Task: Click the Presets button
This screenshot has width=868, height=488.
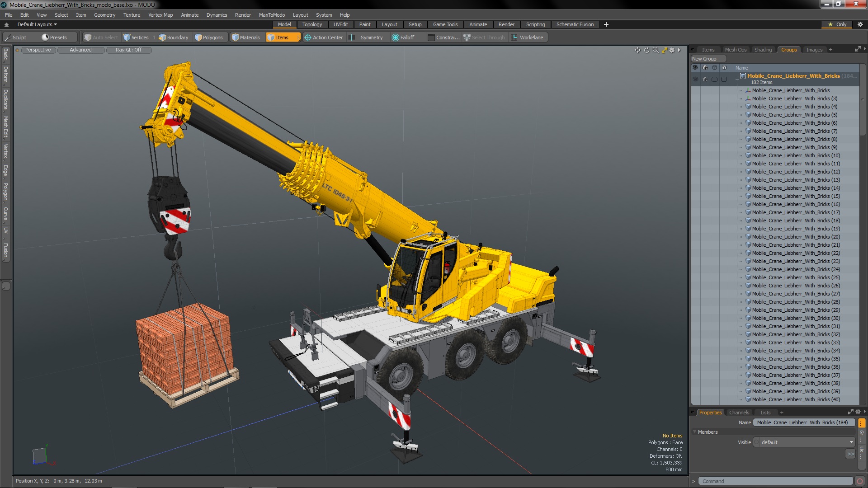Action: click(54, 38)
